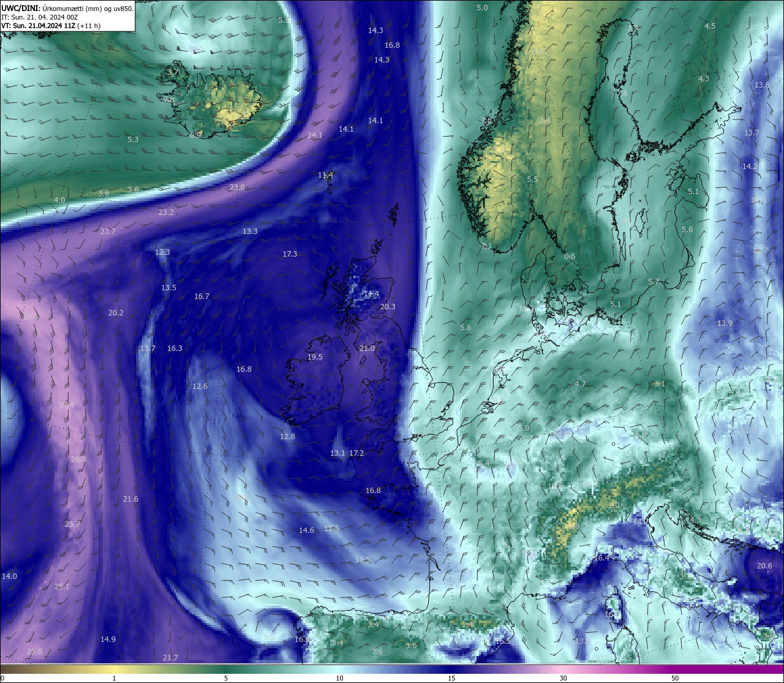Click the '19.5' value over Ireland

coord(315,357)
